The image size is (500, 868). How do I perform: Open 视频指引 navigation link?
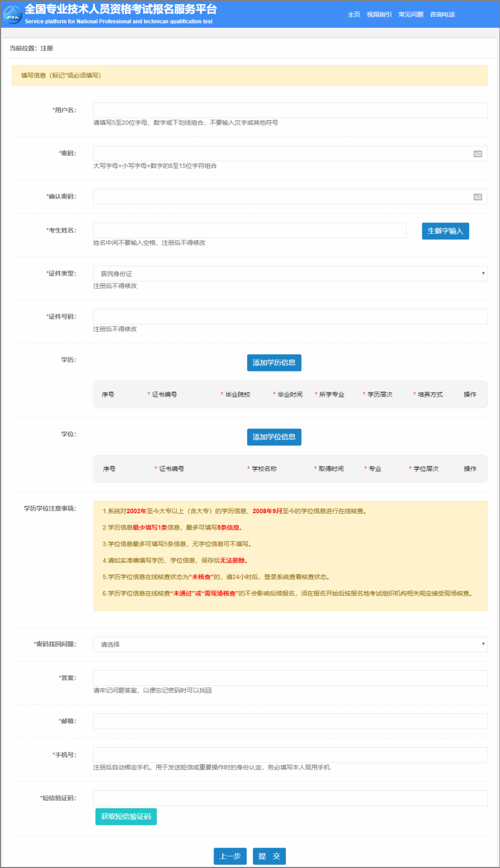tap(379, 15)
